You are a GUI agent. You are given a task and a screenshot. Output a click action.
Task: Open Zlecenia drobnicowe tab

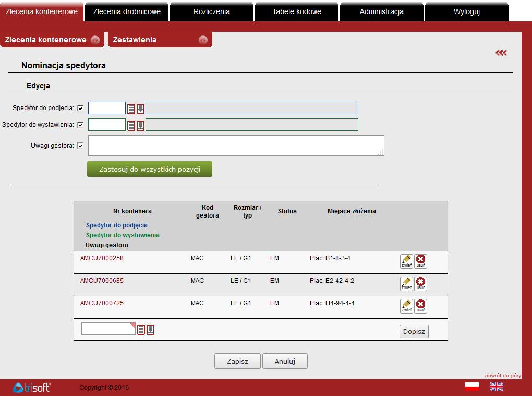(x=127, y=11)
